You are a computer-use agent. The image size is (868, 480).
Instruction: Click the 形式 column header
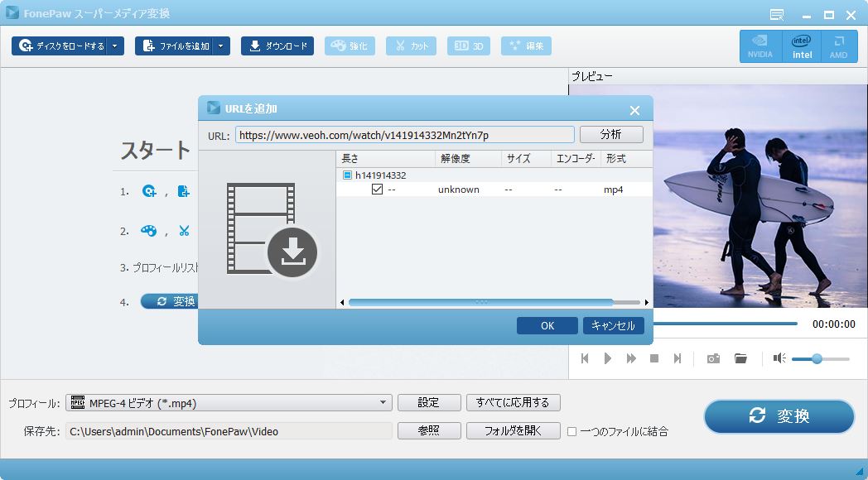625,159
